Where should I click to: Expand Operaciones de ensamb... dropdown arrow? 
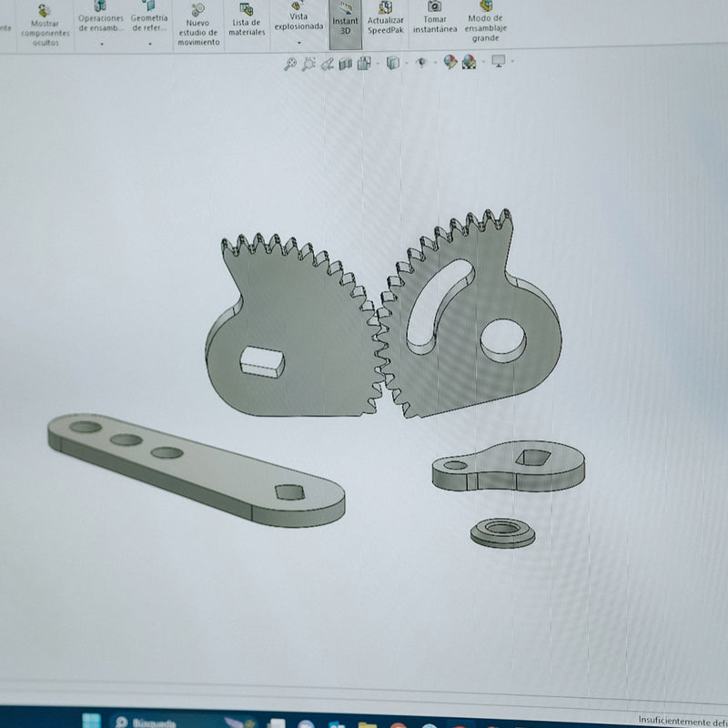[x=102, y=44]
